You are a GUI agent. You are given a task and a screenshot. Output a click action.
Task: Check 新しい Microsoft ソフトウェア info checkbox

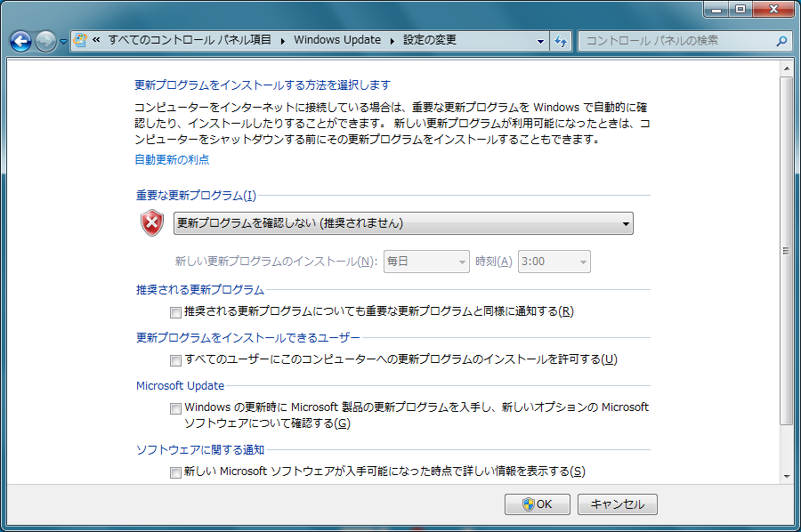click(x=175, y=472)
